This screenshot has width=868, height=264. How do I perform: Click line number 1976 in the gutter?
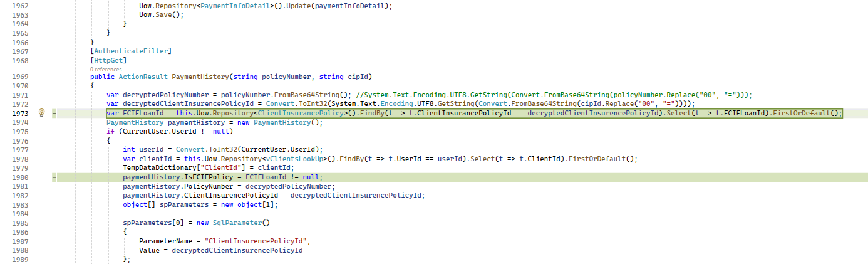point(21,140)
